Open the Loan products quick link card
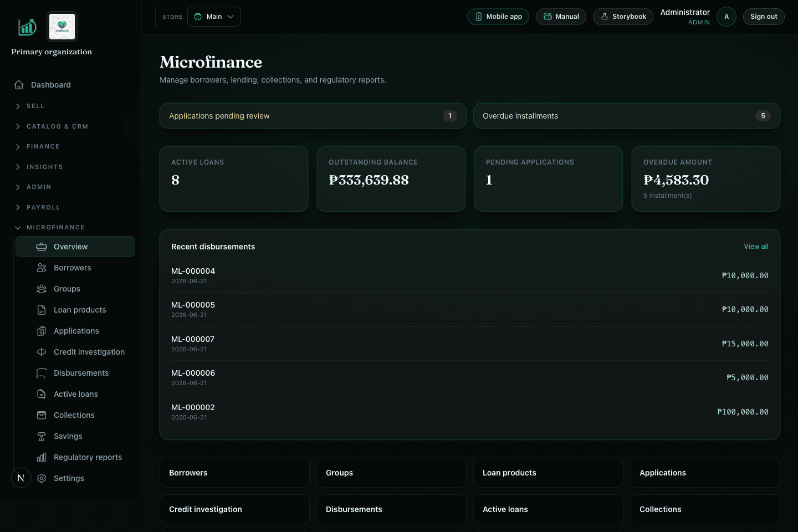The width and height of the screenshot is (798, 532). click(x=548, y=473)
